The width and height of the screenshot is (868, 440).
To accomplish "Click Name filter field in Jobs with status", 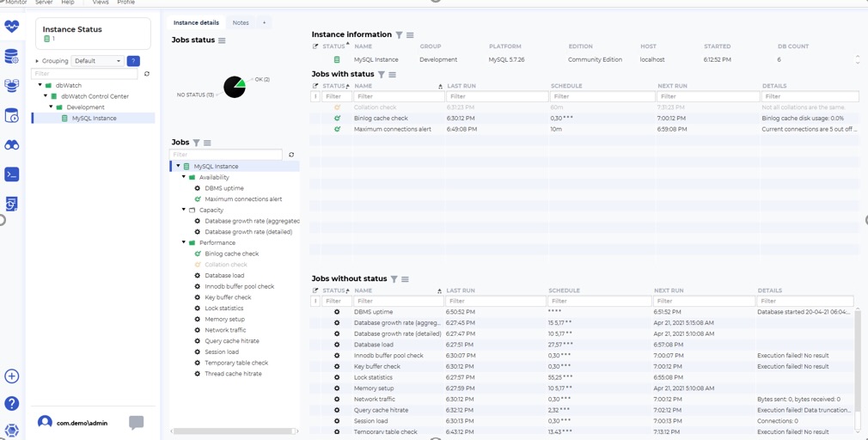I will click(399, 96).
